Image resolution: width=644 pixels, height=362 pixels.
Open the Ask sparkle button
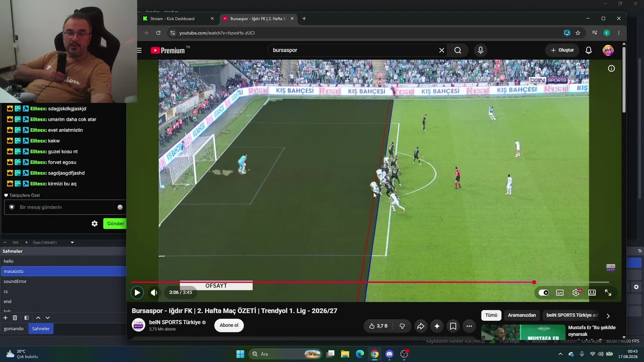437,326
